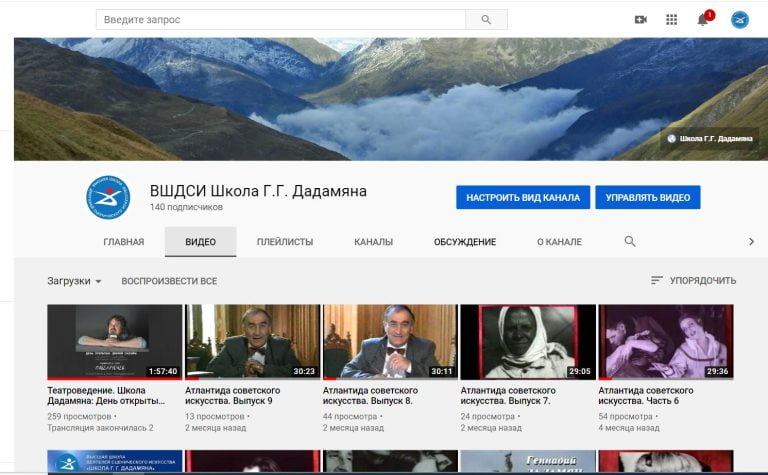Click the 1:57:40 duration badge
Viewport: 768px width, 475px height.
pyautogui.click(x=163, y=371)
